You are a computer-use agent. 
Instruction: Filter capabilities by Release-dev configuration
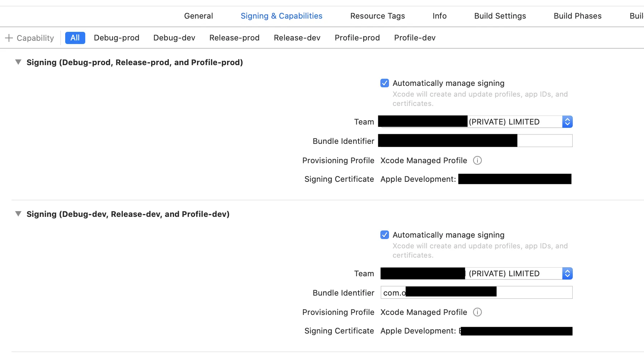[297, 38]
